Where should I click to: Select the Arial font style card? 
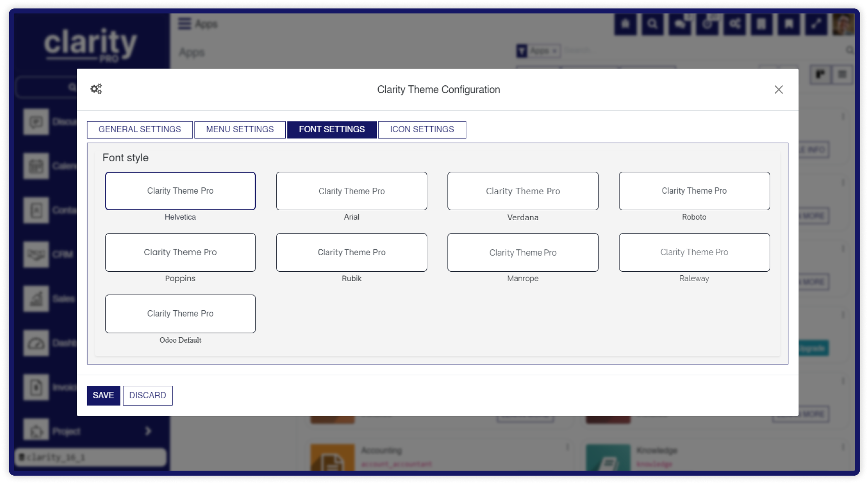click(x=352, y=191)
